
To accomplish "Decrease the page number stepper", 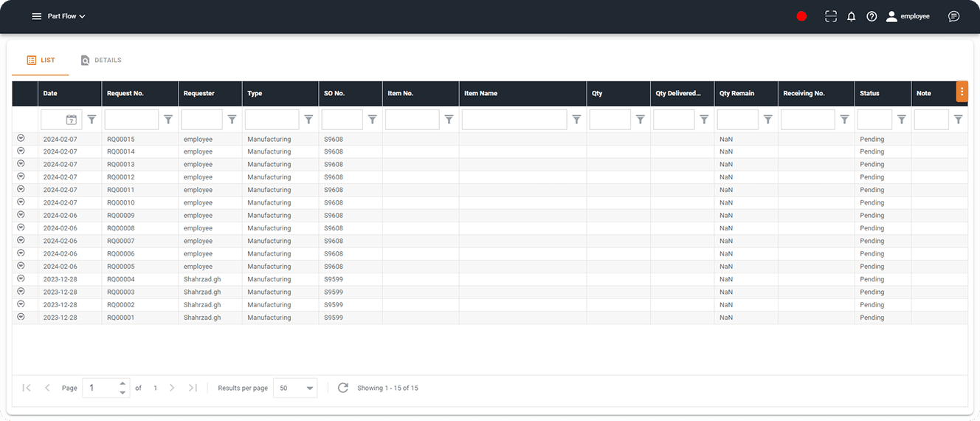I will click(x=122, y=392).
